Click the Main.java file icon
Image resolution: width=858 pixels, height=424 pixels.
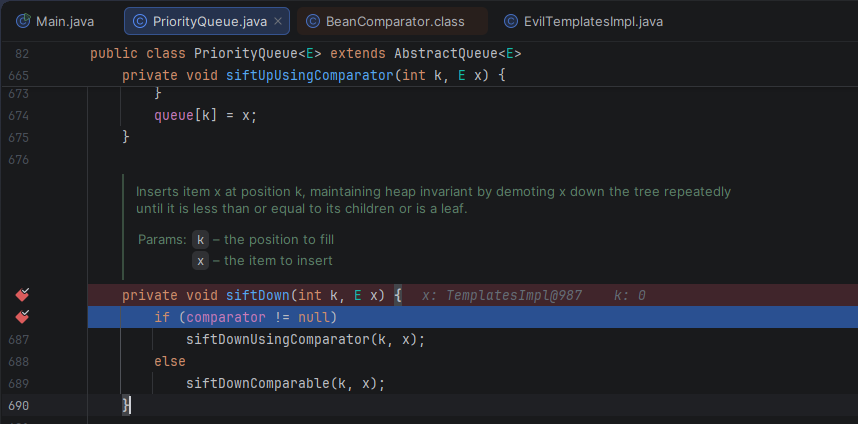pos(23,21)
